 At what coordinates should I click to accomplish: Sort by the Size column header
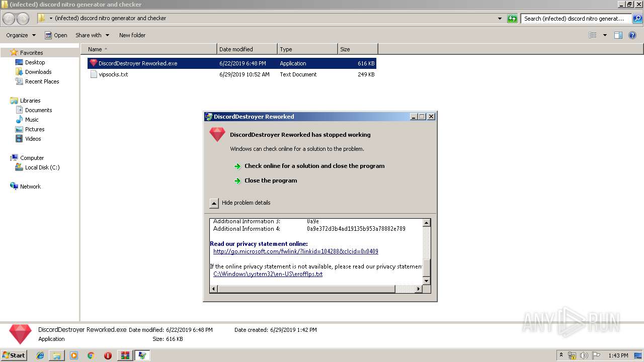coord(358,49)
